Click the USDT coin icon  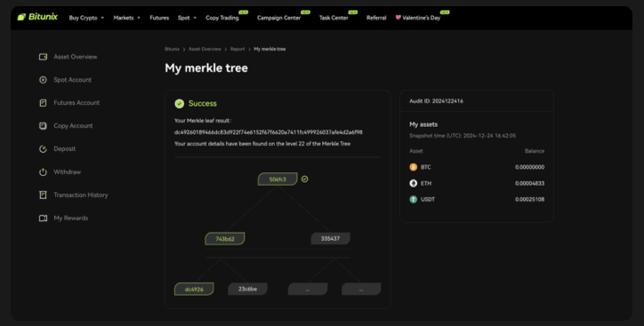(414, 199)
